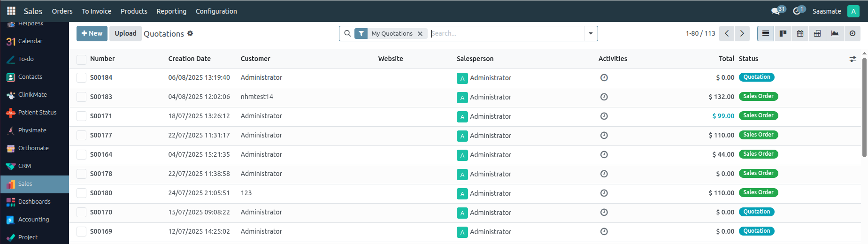Open the optional columns settings dropdown
Viewport: 868px width, 244px height.
tap(853, 59)
